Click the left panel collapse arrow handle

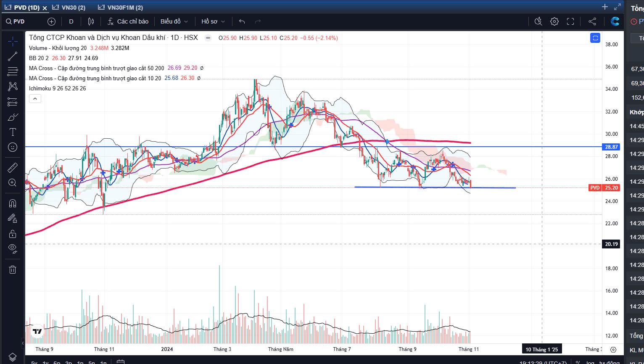23,343
